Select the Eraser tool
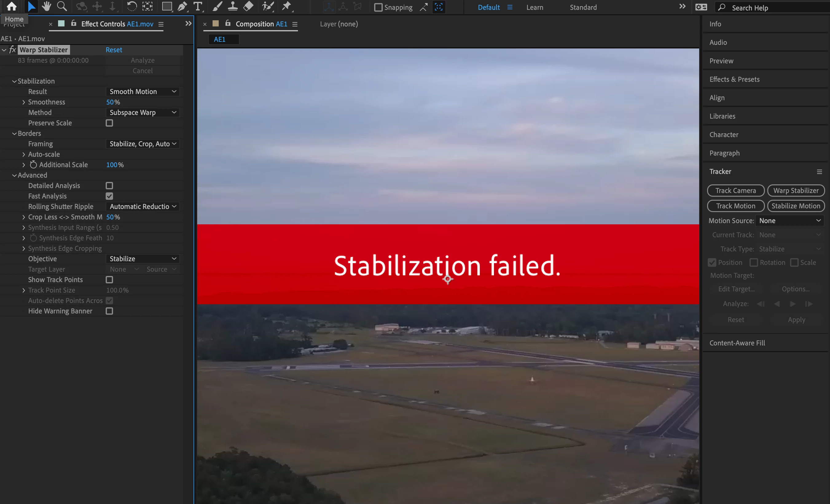830x504 pixels. pos(248,6)
